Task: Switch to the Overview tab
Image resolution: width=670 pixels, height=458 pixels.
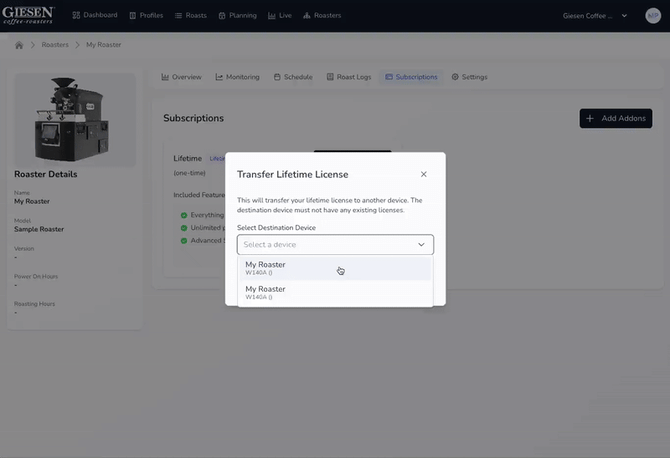Action: (x=181, y=77)
